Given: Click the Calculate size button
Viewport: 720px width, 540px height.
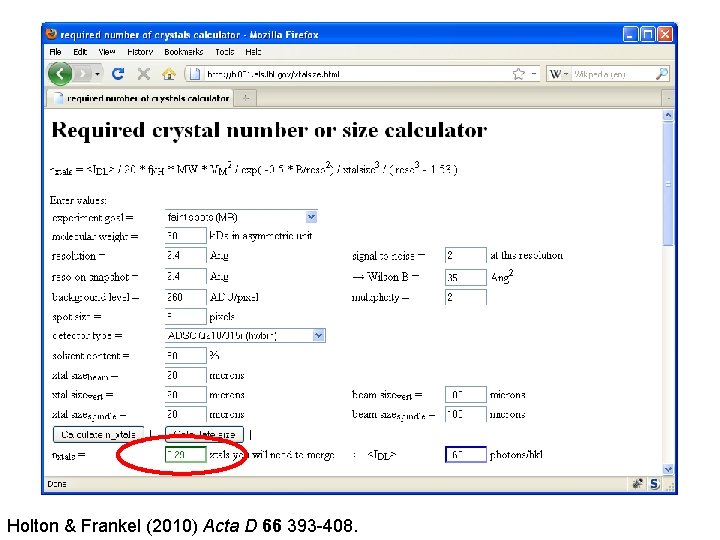Looking at the screenshot, I should [x=204, y=434].
